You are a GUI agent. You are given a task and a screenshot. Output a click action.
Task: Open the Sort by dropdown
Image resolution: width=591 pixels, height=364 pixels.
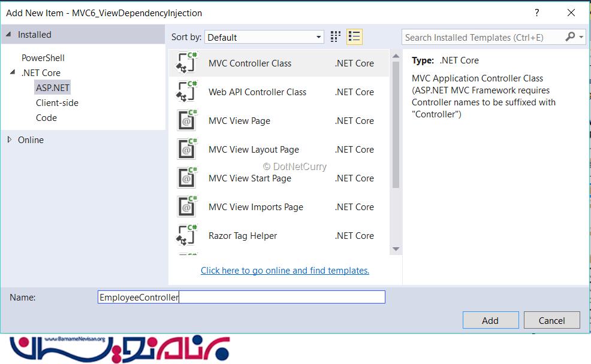click(264, 37)
